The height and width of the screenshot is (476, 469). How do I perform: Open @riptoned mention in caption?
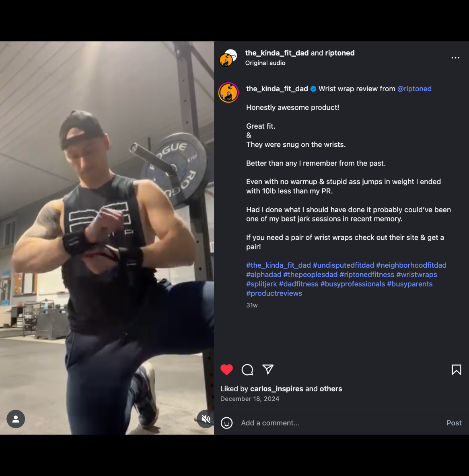coord(414,89)
